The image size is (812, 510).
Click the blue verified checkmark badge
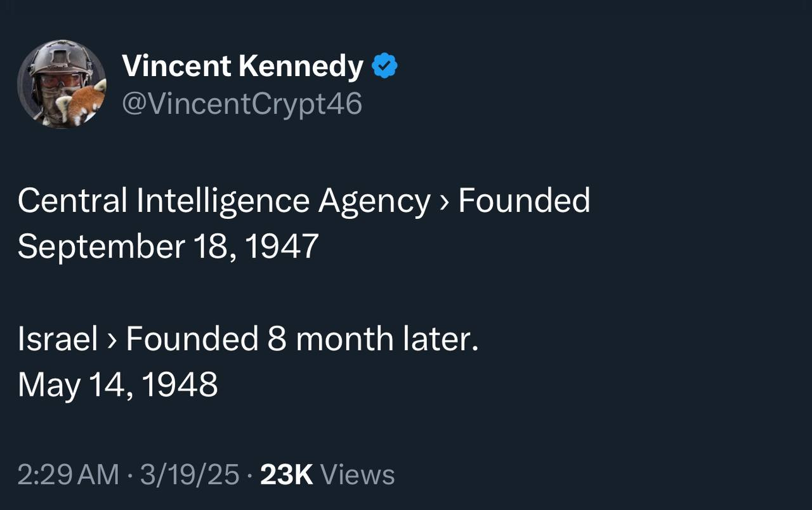(384, 66)
